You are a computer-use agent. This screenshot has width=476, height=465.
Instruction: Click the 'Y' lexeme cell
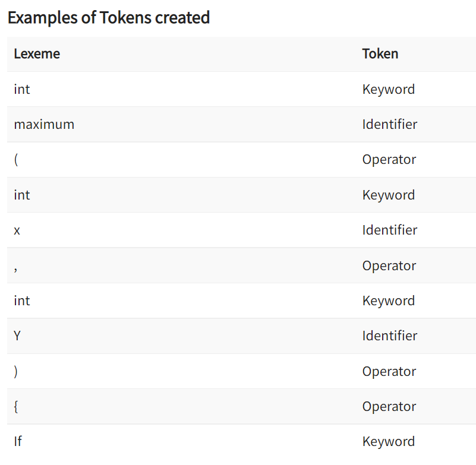tap(17, 336)
